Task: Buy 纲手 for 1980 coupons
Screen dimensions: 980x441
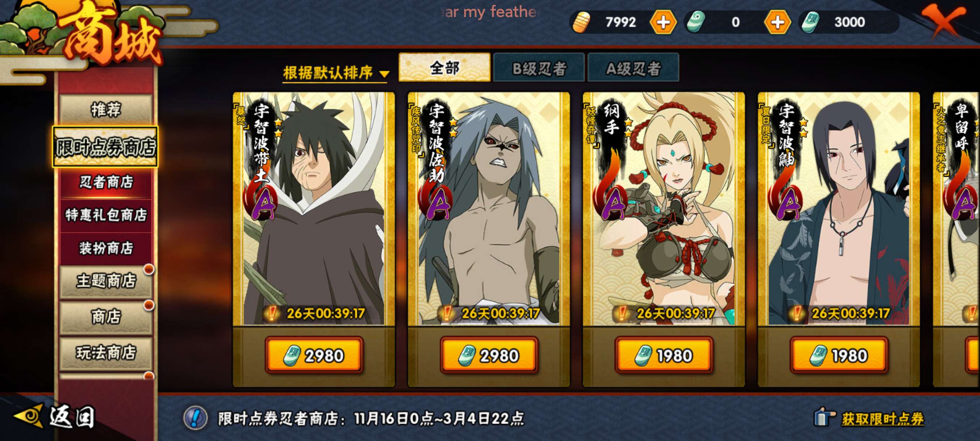Action: (x=664, y=355)
